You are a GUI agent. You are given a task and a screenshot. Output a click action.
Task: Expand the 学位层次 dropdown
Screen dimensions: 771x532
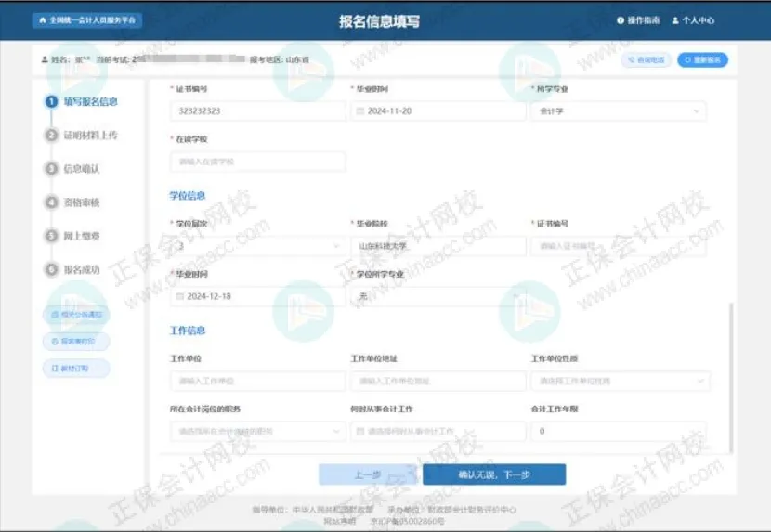(x=258, y=246)
